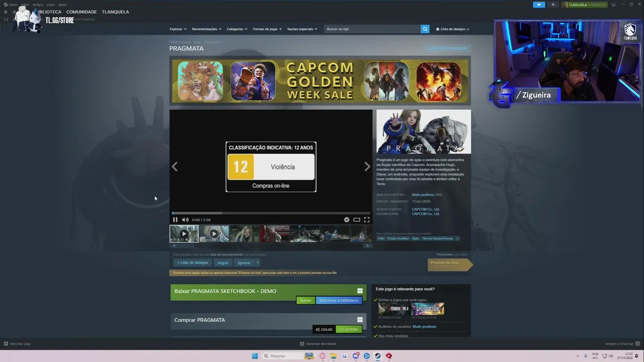Go back using Steam back arrow
The image size is (644, 362).
click(x=6, y=12)
